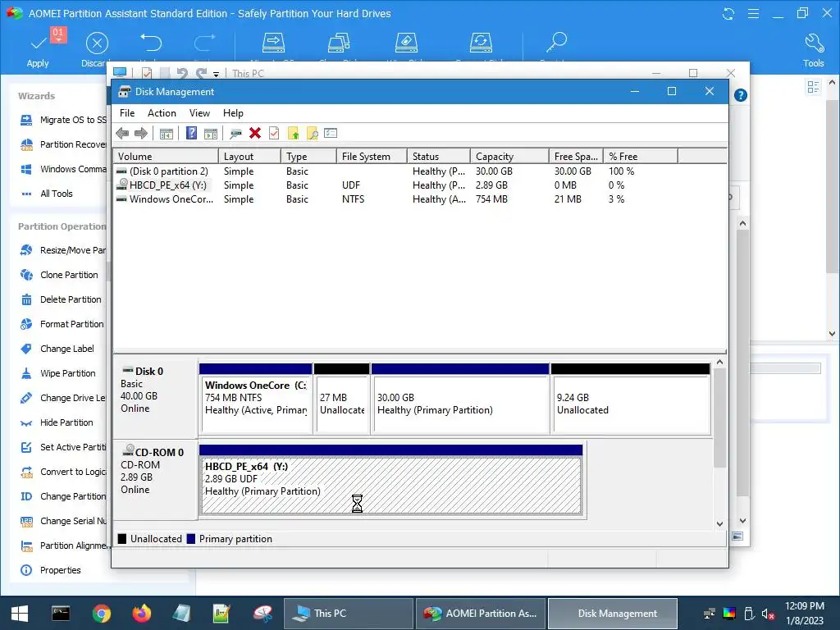Screen dimensions: 840x630
Task: Open View menu in Disk Management
Action: click(x=199, y=113)
